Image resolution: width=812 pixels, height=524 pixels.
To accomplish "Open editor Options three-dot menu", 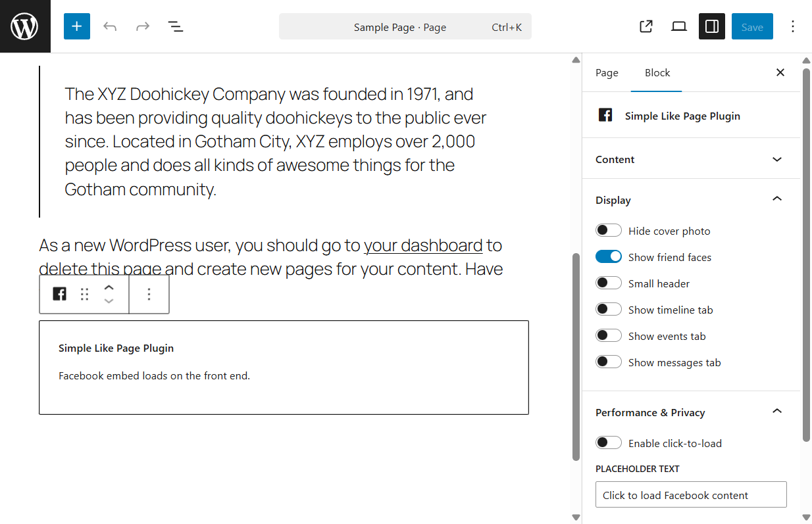I will [x=793, y=26].
